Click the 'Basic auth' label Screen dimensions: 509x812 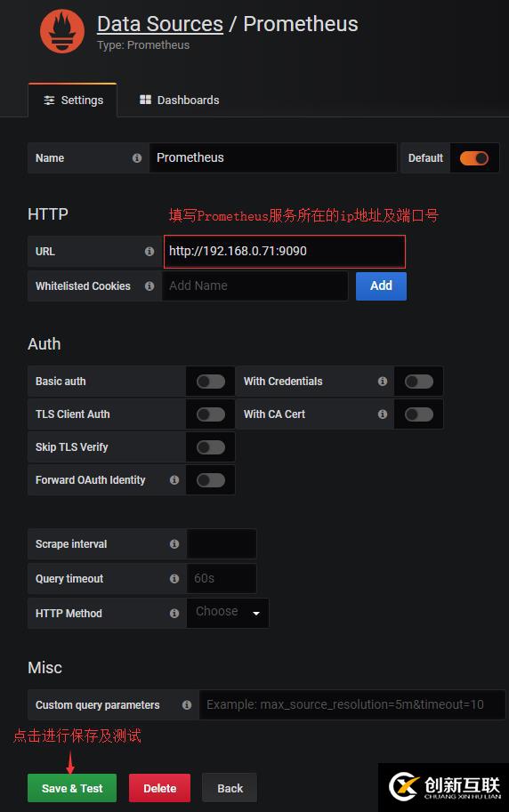pyautogui.click(x=61, y=382)
